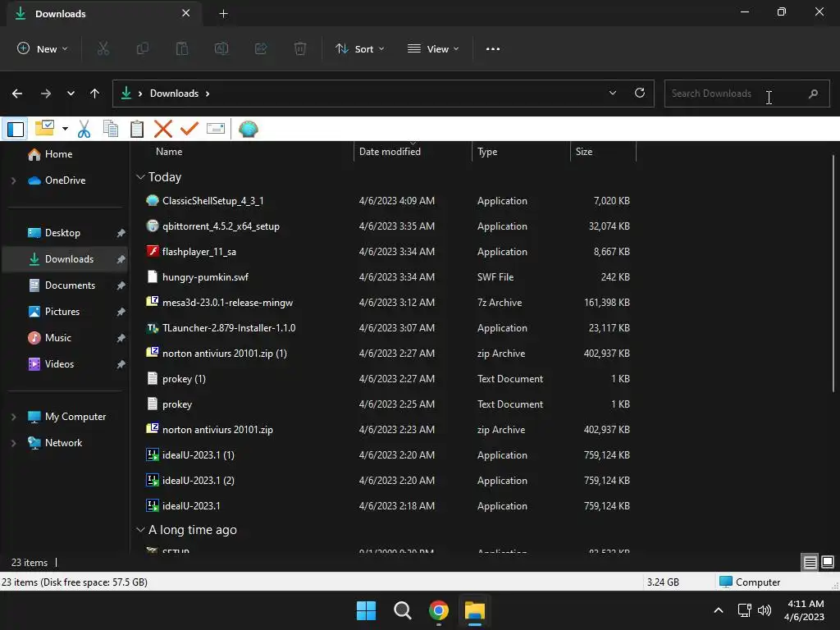Sort by the Date modified column header
The width and height of the screenshot is (840, 630).
390,152
